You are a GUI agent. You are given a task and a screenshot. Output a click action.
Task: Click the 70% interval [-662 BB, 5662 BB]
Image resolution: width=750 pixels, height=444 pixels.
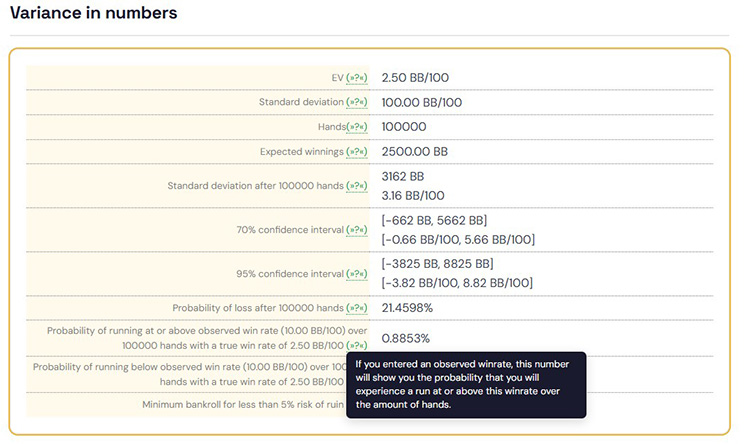[x=435, y=220]
